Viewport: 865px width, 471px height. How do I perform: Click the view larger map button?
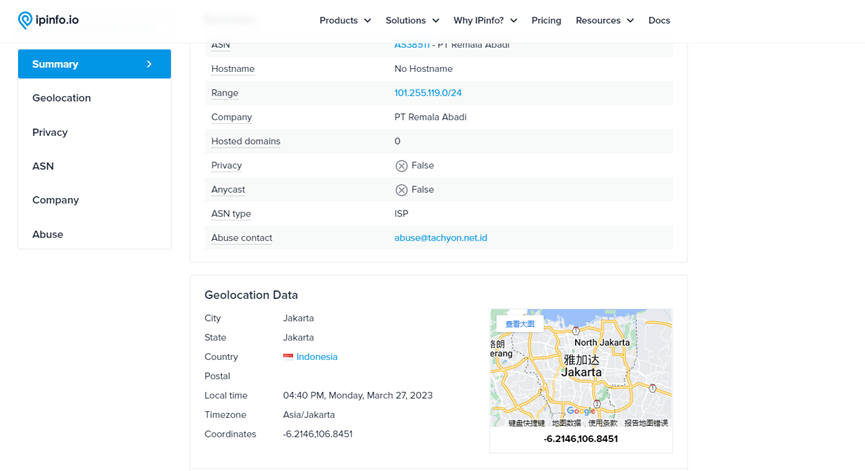(x=520, y=324)
